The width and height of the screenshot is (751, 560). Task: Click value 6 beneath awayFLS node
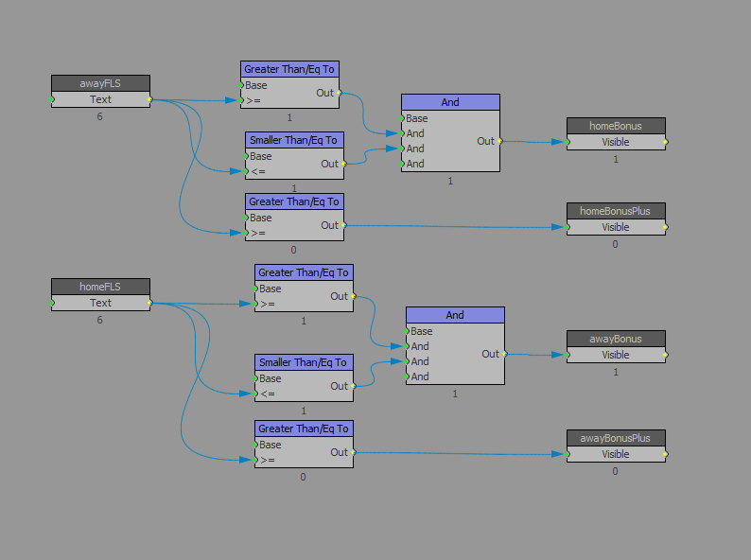[x=99, y=116]
